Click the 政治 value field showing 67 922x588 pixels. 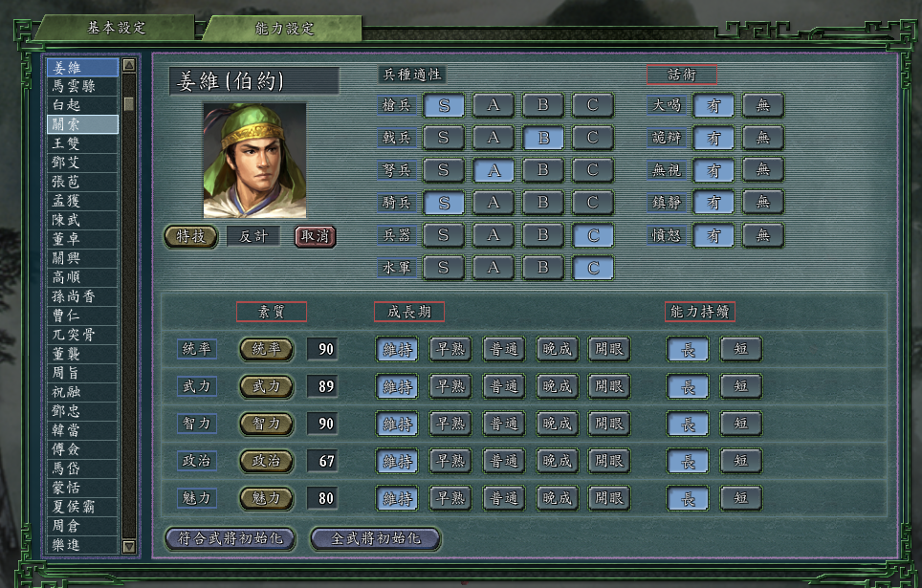[322, 461]
